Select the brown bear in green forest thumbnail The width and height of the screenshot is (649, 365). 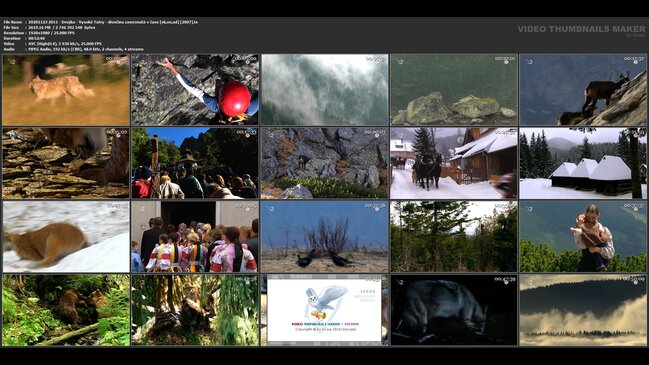point(66,310)
